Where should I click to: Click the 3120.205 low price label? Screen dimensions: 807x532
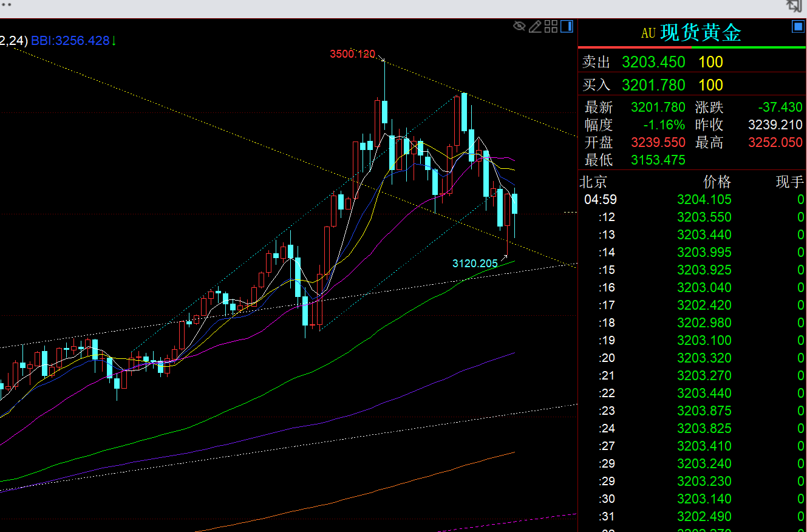[475, 264]
